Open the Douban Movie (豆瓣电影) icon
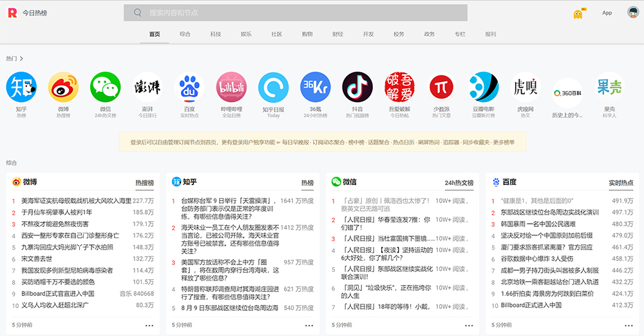This screenshot has height=336, width=644. pyautogui.click(x=483, y=87)
